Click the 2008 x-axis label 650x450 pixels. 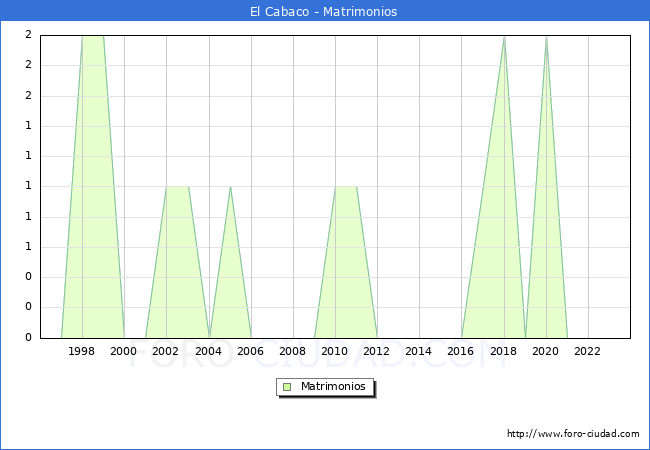[x=292, y=351]
